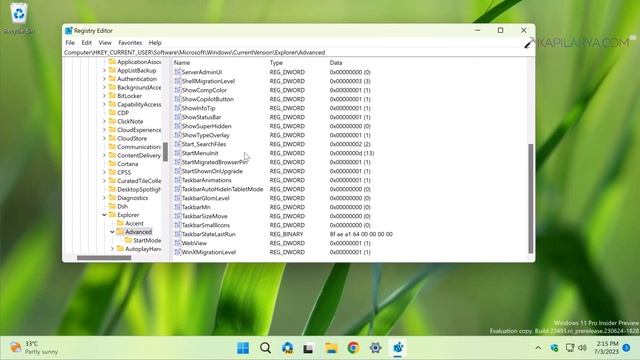Select the Start_SearchFiles value name
The height and width of the screenshot is (360, 640).
204,144
